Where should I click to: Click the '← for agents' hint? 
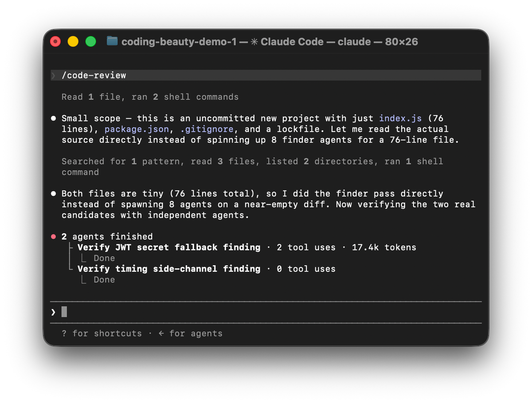click(190, 333)
